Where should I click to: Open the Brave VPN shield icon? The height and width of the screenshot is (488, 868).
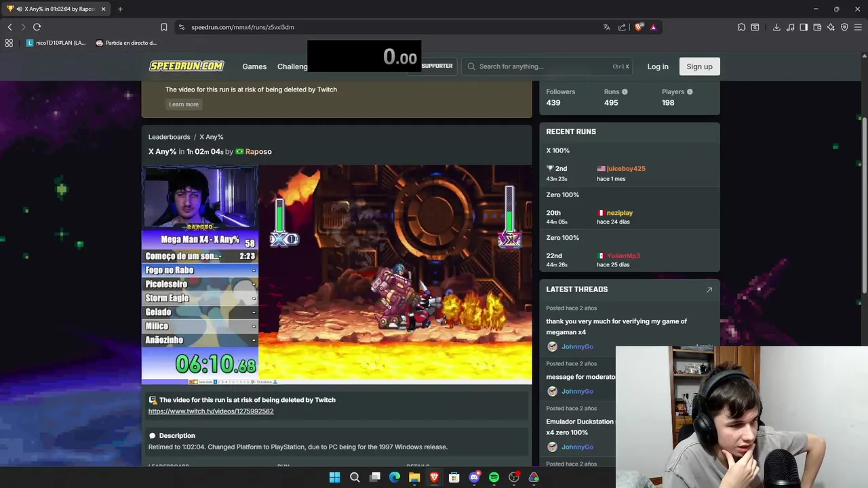click(844, 27)
